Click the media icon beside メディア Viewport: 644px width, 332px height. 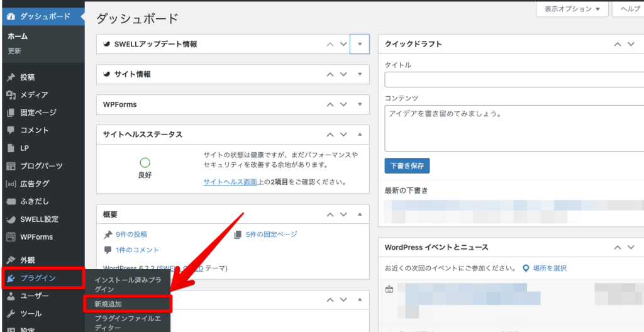pos(11,95)
